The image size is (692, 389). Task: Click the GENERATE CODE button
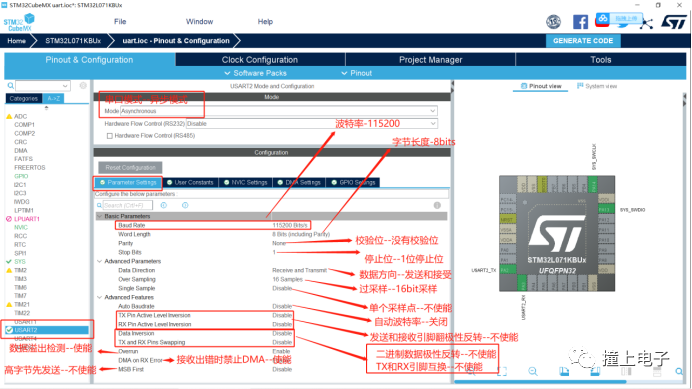583,41
